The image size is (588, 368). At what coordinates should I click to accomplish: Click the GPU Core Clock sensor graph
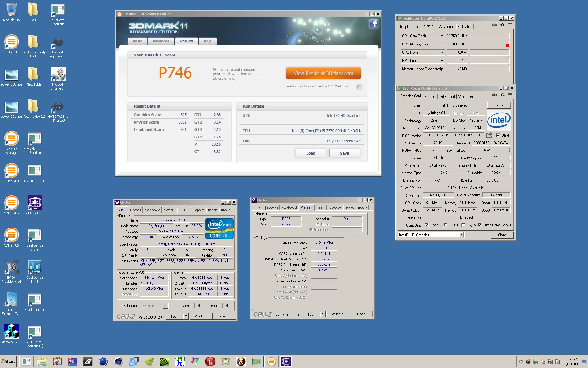489,36
